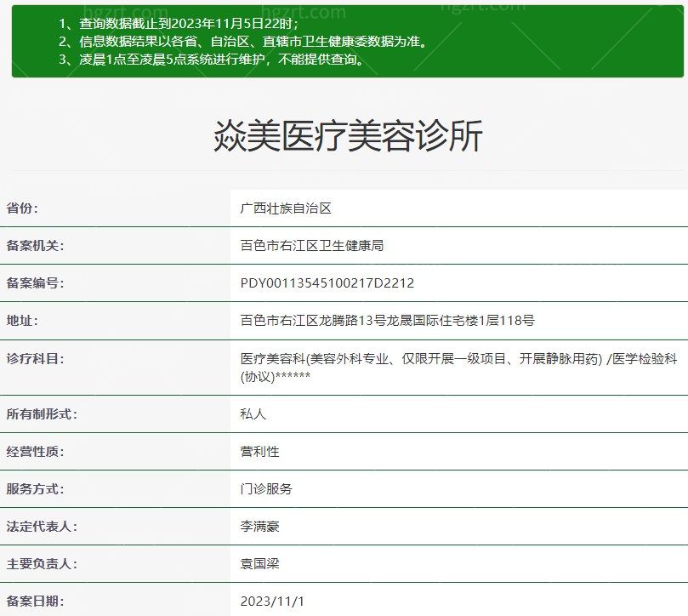Click the 所有制形式 label
The image size is (688, 616).
[x=43, y=414]
